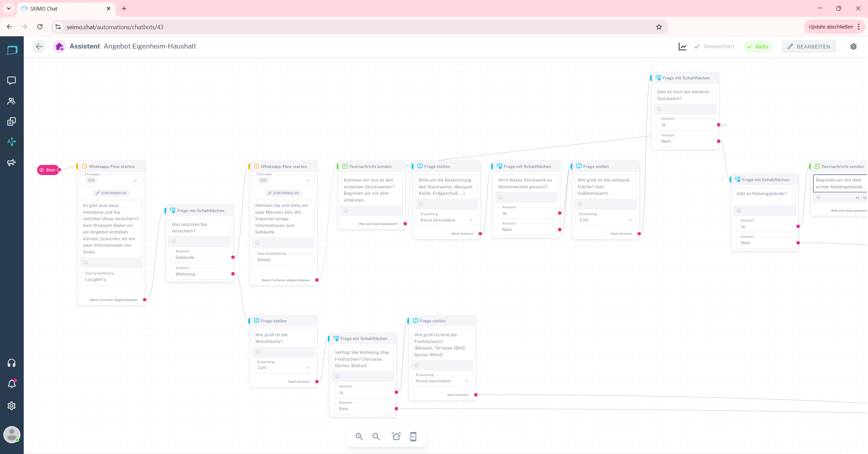Open the support headset icon in sidebar

[x=12, y=363]
